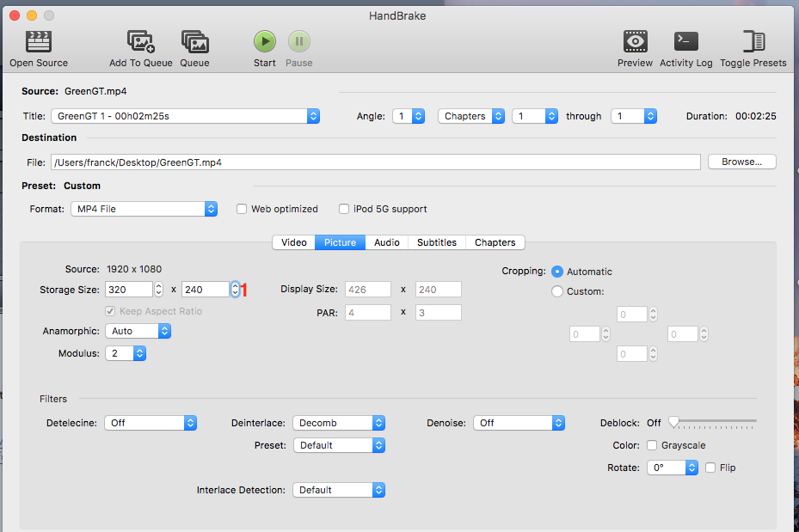Image resolution: width=799 pixels, height=532 pixels.
Task: Click the PAR height field showing 3
Action: click(439, 313)
